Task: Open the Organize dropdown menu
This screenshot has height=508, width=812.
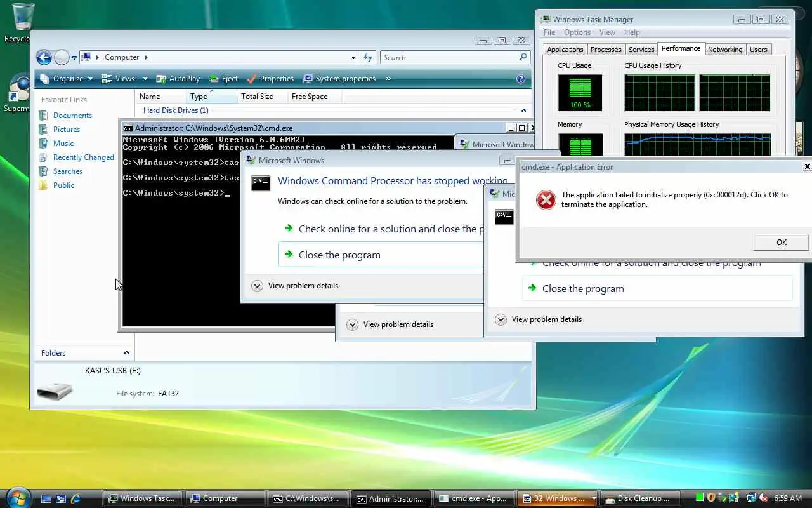Action: (66, 79)
